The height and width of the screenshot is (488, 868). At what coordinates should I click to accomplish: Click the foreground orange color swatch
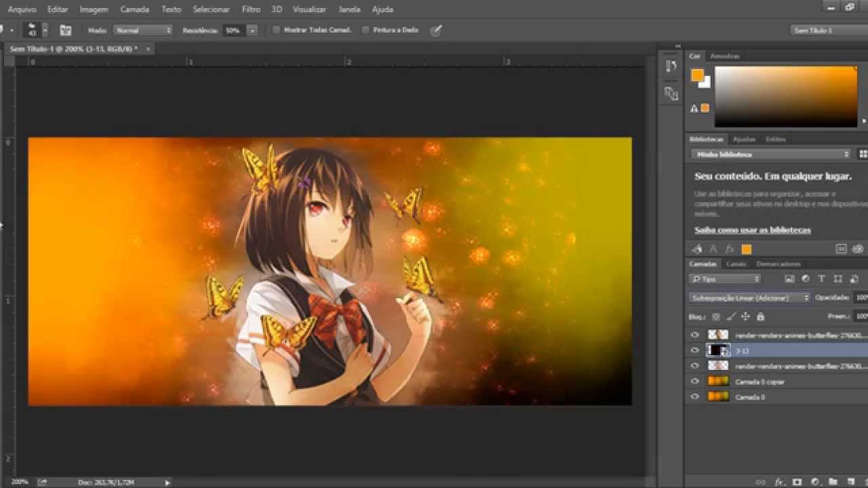pos(697,75)
